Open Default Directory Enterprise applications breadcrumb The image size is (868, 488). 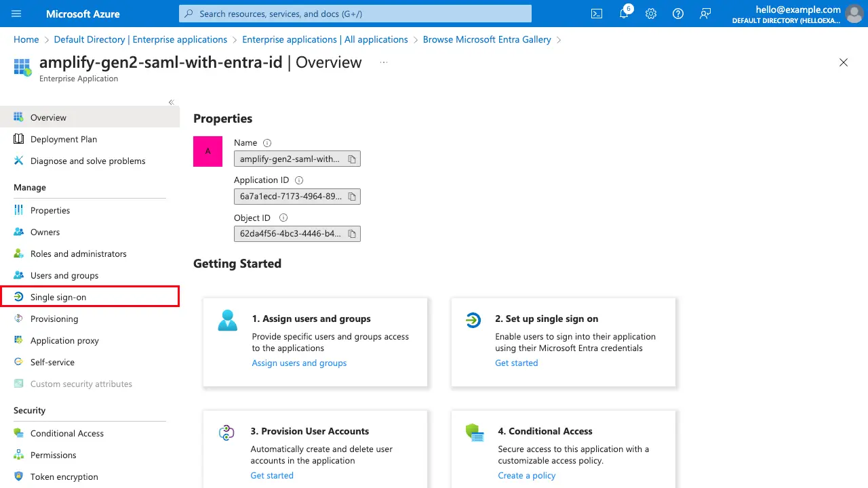[140, 39]
